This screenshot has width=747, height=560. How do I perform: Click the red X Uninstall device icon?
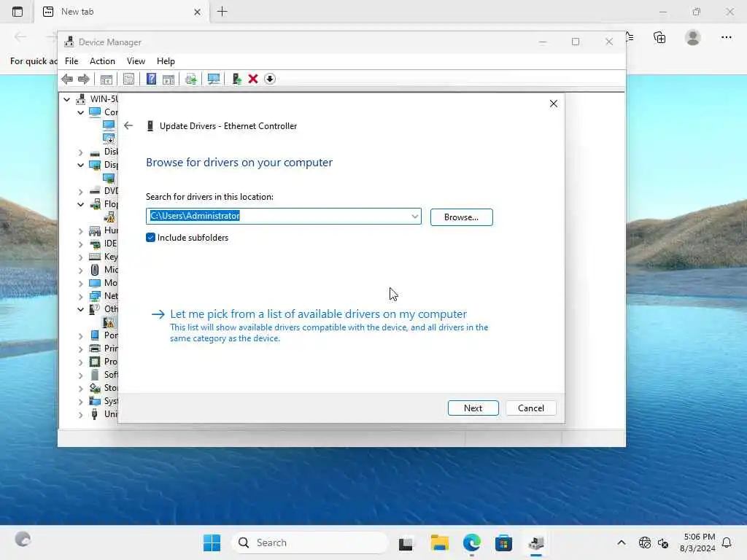click(253, 79)
